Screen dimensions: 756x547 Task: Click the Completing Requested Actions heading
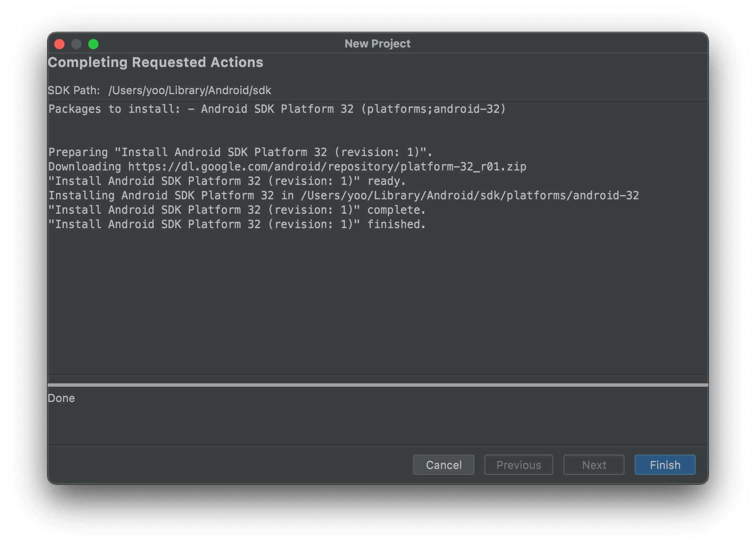tap(156, 62)
